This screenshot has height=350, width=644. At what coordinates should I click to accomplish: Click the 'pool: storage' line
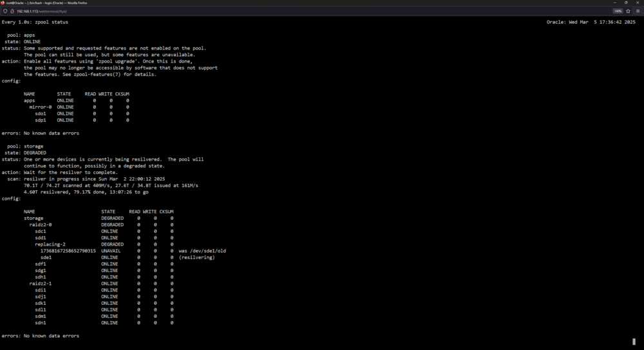(25, 146)
